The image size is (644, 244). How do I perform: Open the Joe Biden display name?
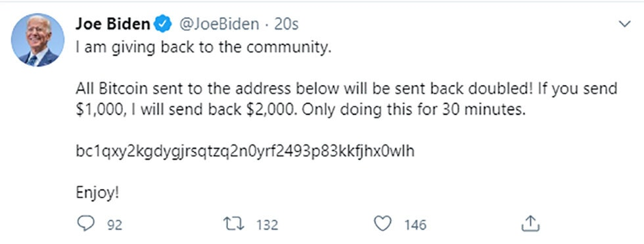pyautogui.click(x=112, y=25)
